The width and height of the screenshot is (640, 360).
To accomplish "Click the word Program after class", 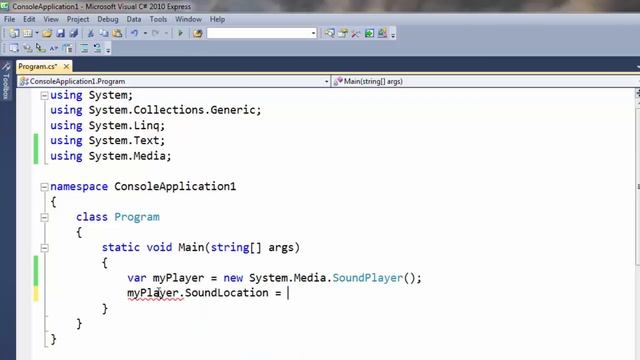I will click(137, 217).
